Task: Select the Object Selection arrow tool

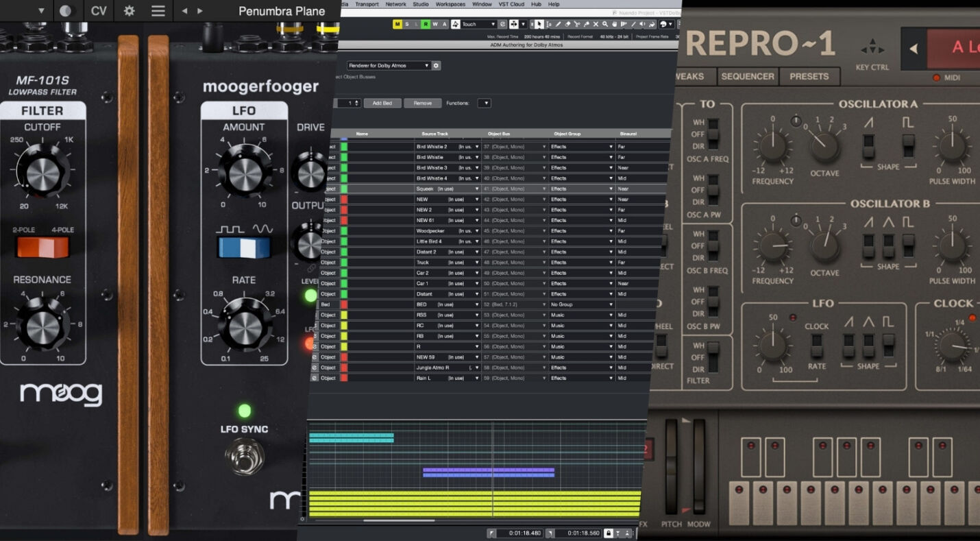Action: pos(540,24)
